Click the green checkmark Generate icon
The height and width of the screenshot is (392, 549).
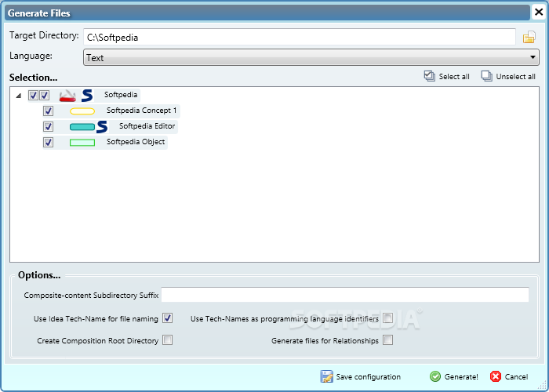(x=435, y=376)
